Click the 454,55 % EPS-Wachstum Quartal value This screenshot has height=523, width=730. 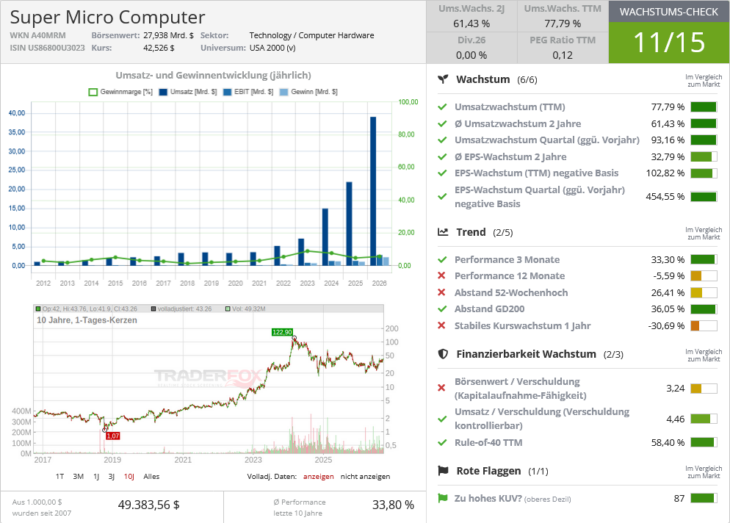[x=665, y=197]
